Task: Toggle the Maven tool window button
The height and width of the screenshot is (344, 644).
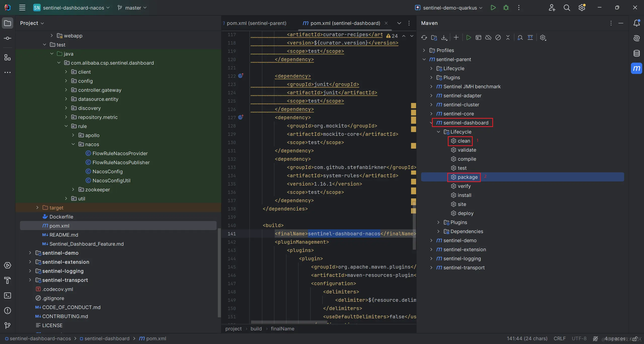Action: (636, 68)
